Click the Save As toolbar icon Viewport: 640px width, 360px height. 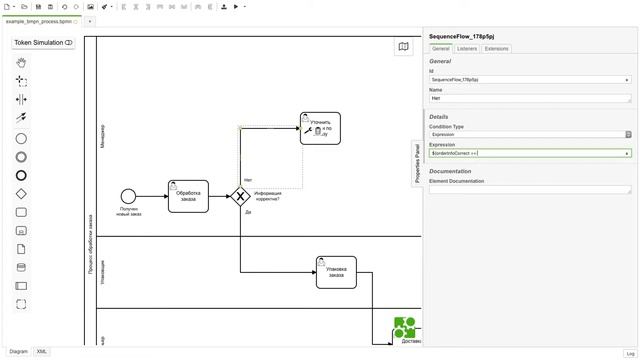(50, 7)
